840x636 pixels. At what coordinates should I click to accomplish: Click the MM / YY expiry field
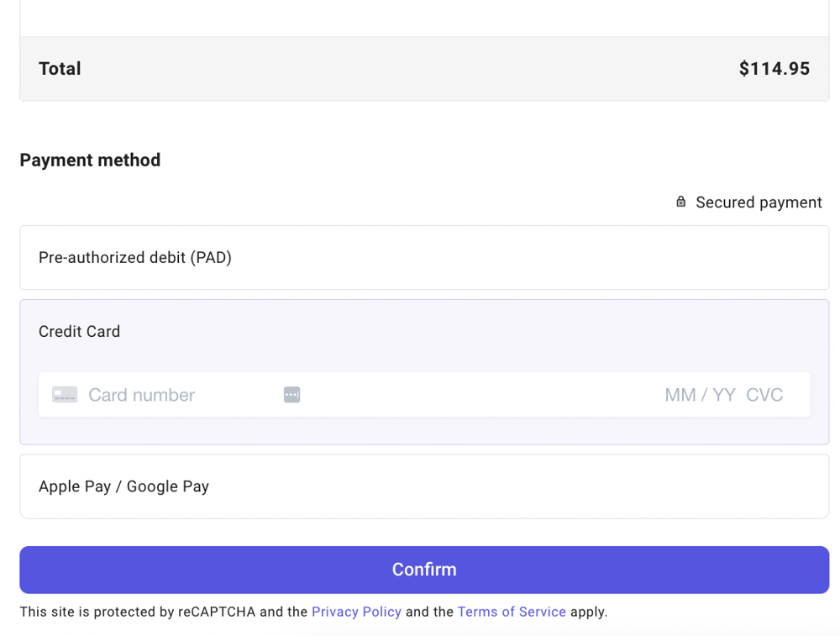pos(701,395)
